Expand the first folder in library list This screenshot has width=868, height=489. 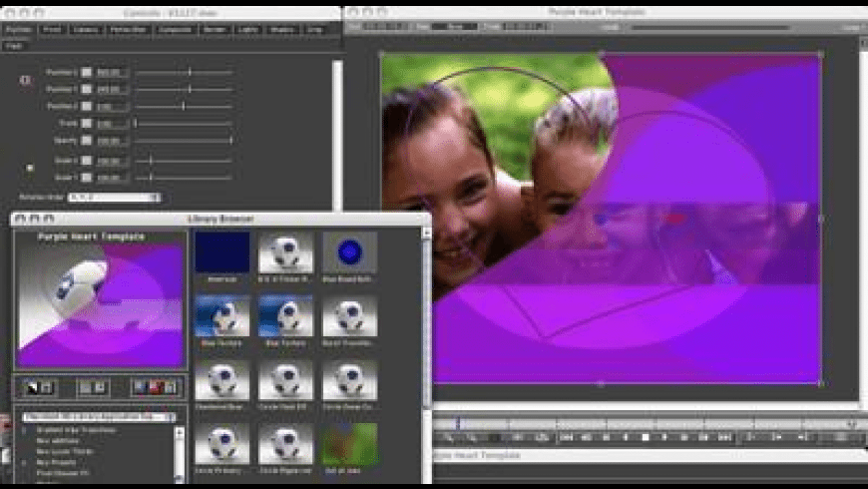pos(26,430)
